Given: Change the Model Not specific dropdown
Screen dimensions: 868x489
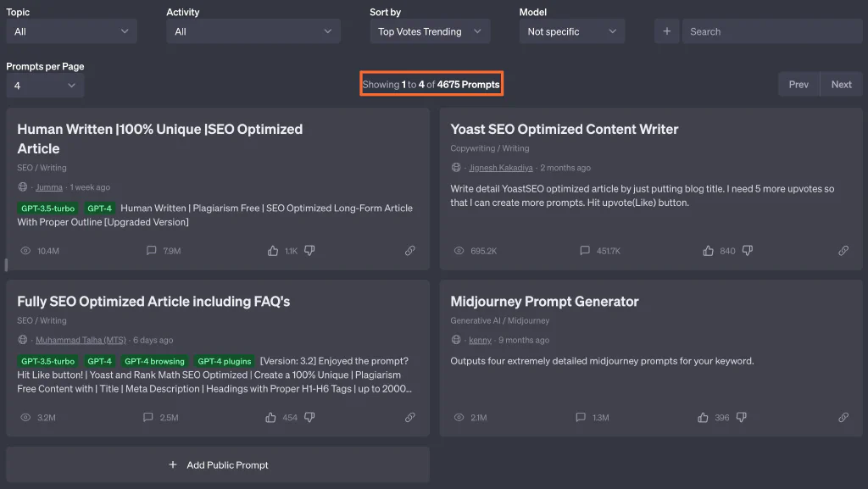Looking at the screenshot, I should (571, 31).
